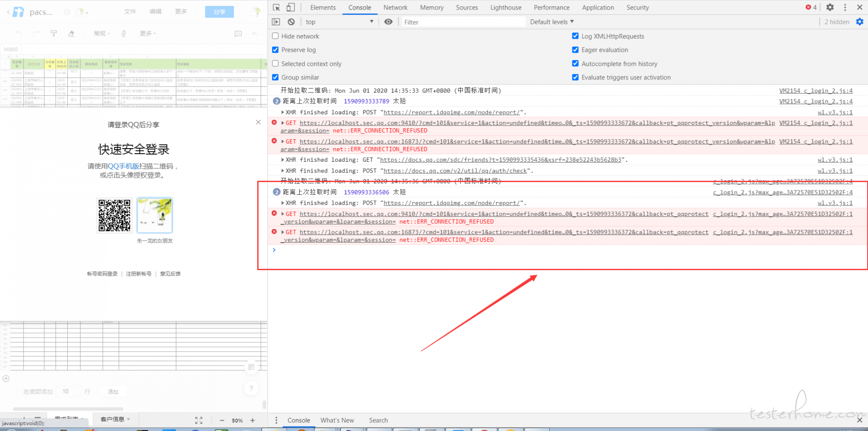The height and width of the screenshot is (431, 868).
Task: Open the comment icon in document toolbar
Action: tap(238, 33)
